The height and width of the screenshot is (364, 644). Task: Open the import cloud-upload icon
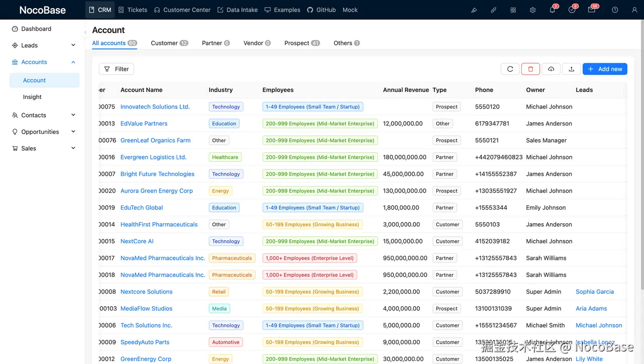pyautogui.click(x=551, y=69)
